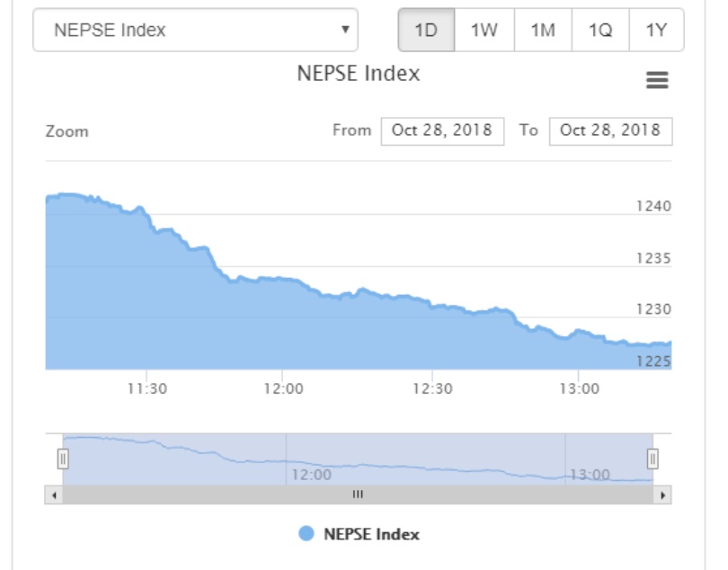Switch to the 1W time range
Image resolution: width=728 pixels, height=570 pixels.
(484, 30)
